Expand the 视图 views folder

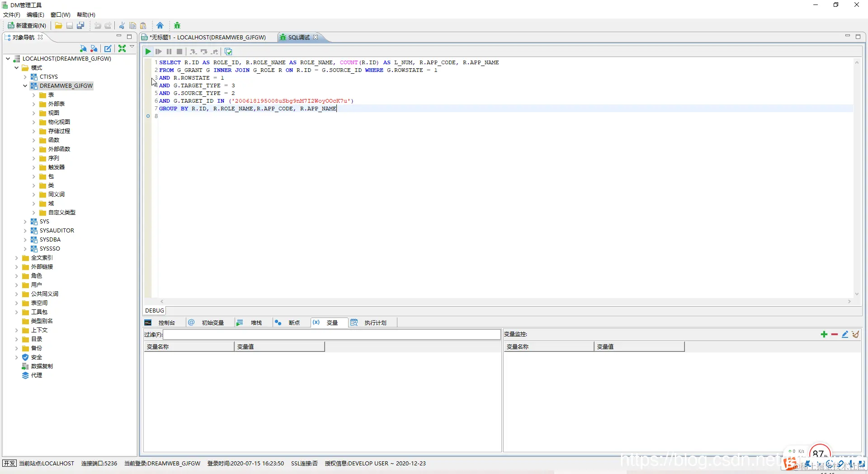tap(34, 113)
